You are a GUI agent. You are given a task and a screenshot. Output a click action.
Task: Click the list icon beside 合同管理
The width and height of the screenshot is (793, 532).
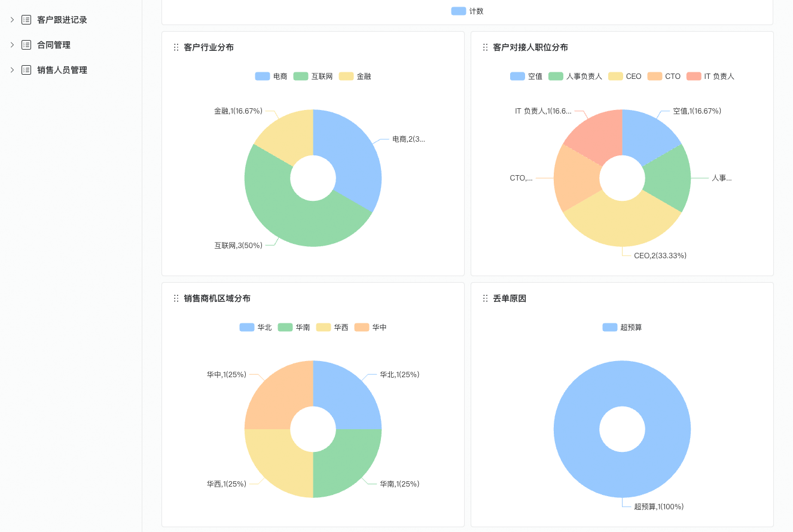[x=26, y=45]
